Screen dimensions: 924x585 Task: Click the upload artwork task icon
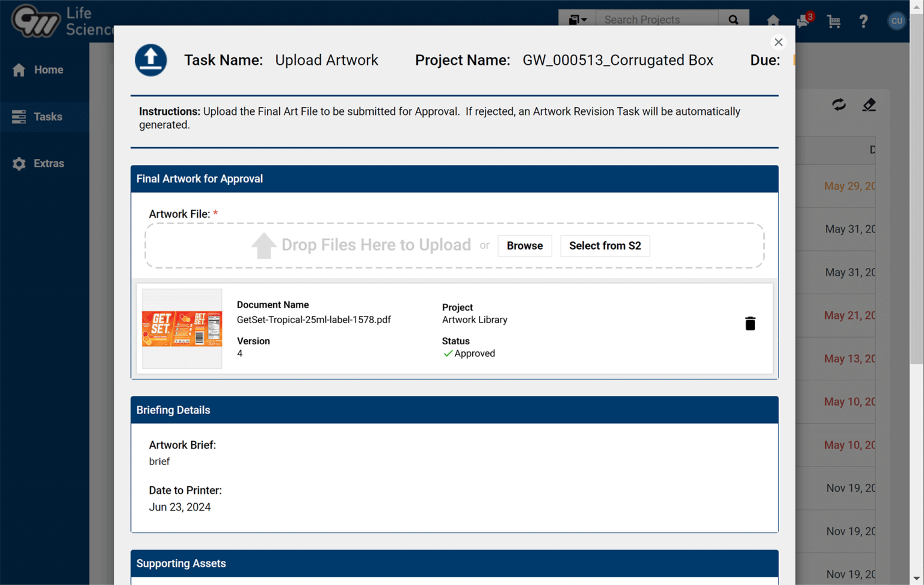(x=150, y=60)
